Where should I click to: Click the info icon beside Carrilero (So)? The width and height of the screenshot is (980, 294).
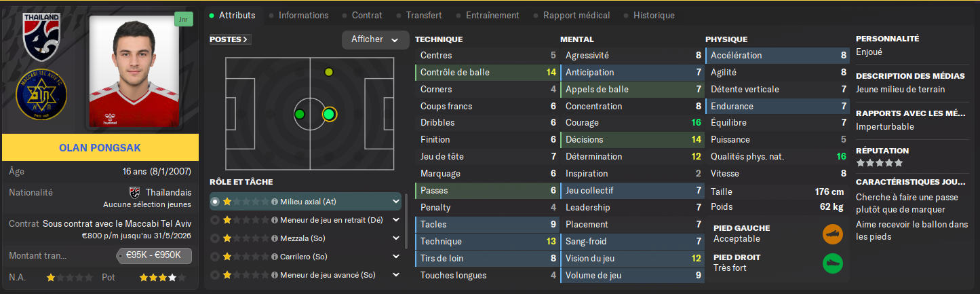click(275, 257)
